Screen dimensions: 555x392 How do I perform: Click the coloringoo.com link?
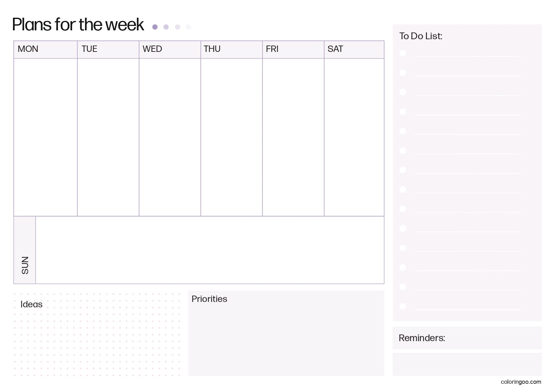point(521,382)
